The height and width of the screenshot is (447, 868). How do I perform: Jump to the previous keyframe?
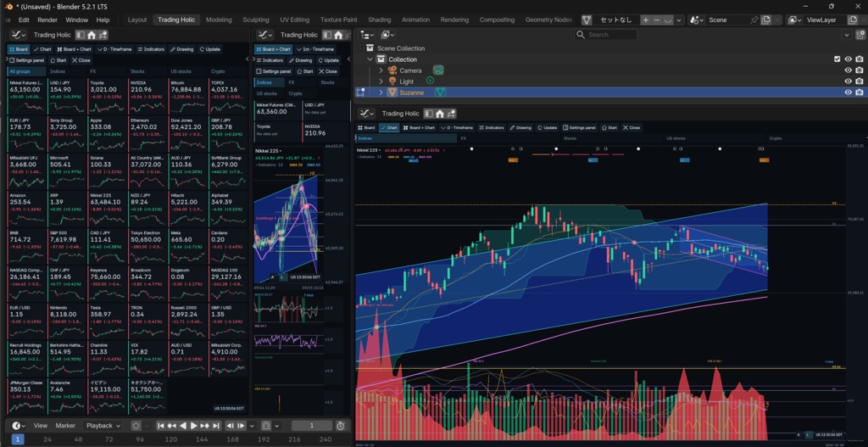171,426
